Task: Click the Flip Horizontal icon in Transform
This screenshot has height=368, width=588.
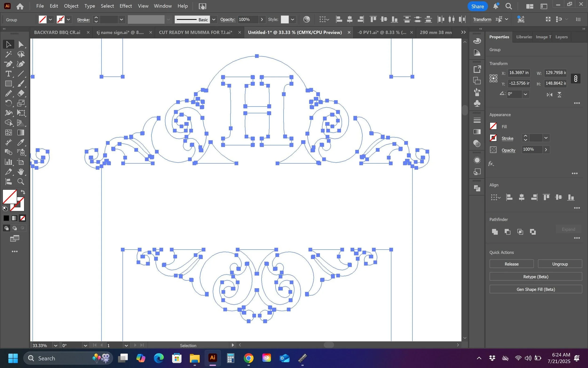Action: click(x=549, y=95)
